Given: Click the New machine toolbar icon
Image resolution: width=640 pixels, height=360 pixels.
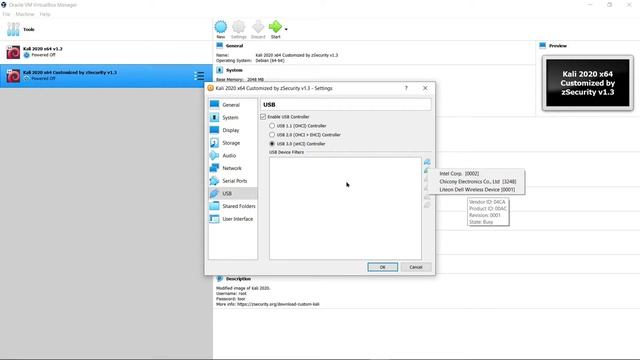Looking at the screenshot, I should click(x=221, y=27).
